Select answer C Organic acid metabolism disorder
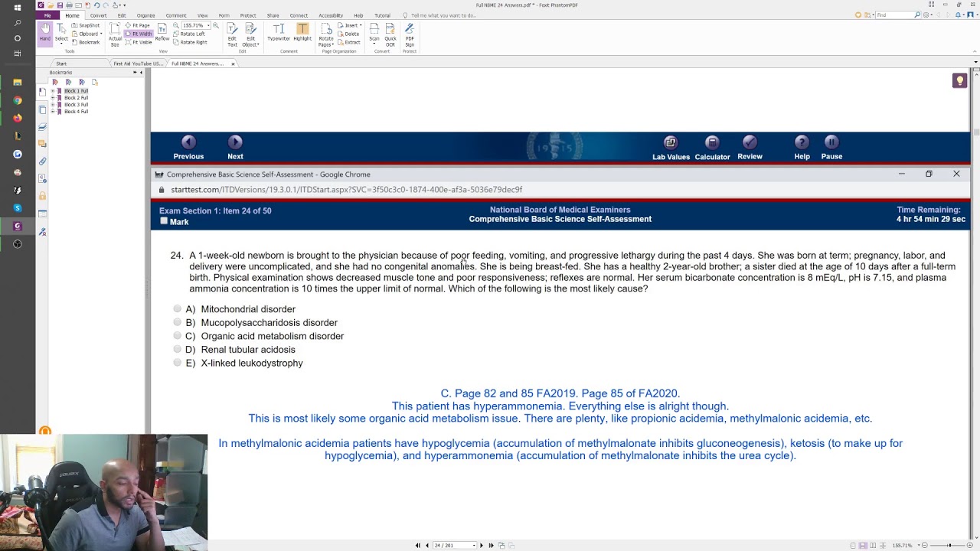The image size is (980, 551). (x=178, y=335)
